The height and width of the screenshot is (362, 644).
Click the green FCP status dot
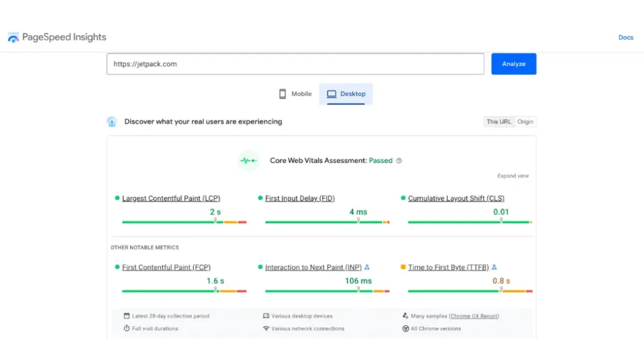coord(117,266)
